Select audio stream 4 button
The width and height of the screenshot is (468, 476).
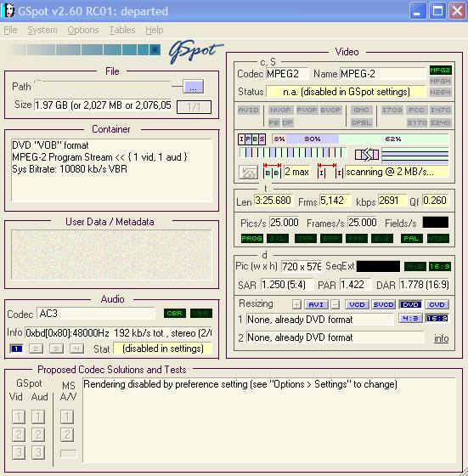(76, 348)
